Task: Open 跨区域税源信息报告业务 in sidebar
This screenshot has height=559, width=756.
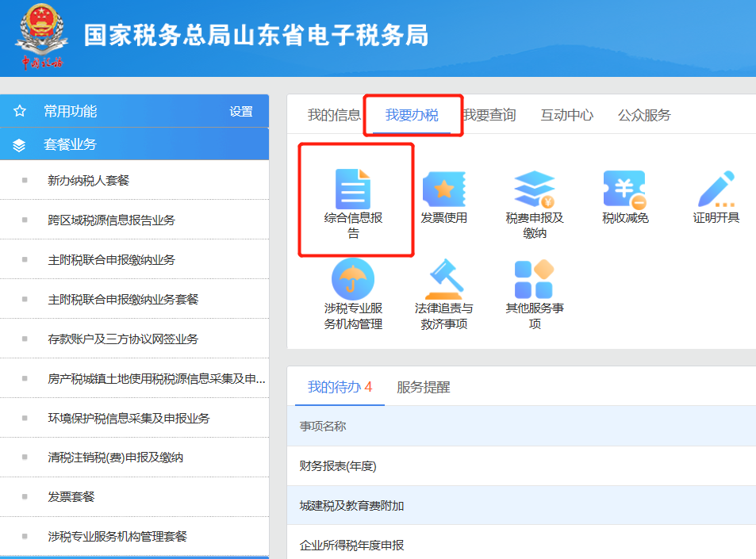Action: (135, 220)
